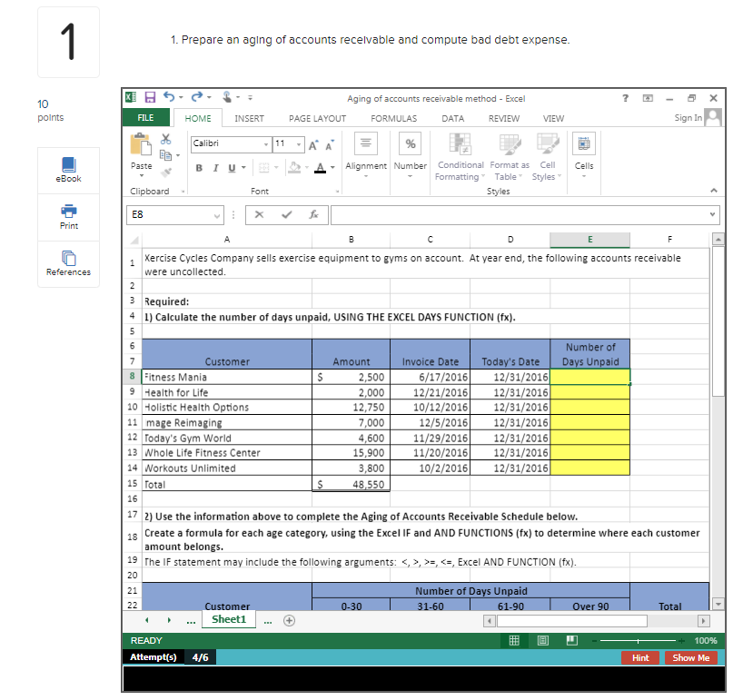This screenshot has height=700, width=733.
Task: Click the Print button in sidebar
Action: (x=69, y=217)
